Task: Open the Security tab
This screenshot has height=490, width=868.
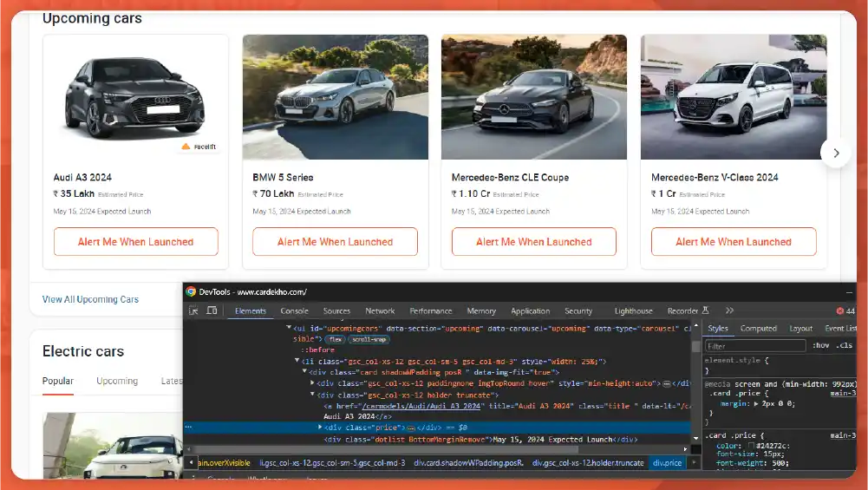Action: tap(578, 311)
